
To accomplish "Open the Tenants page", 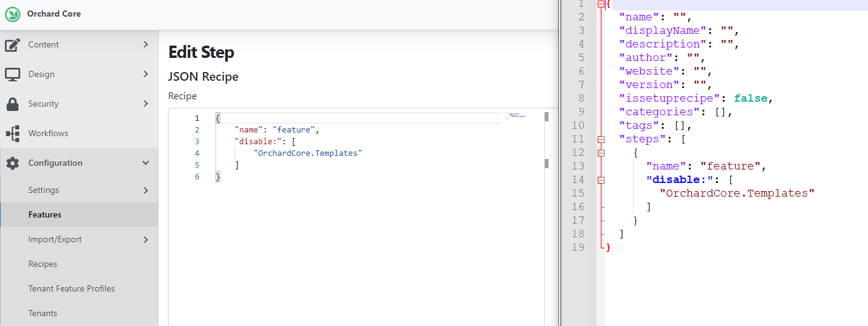I will pos(79,313).
